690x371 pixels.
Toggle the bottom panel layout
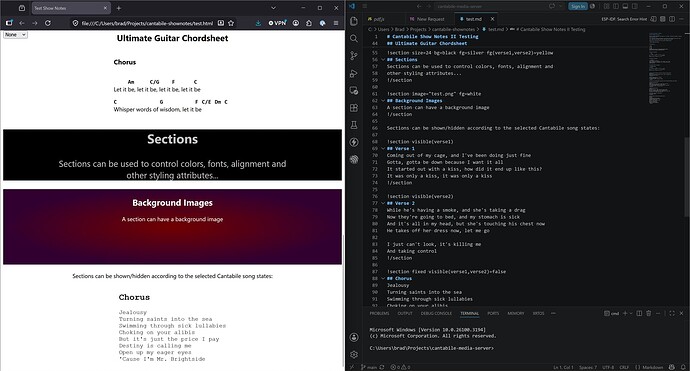(625, 6)
